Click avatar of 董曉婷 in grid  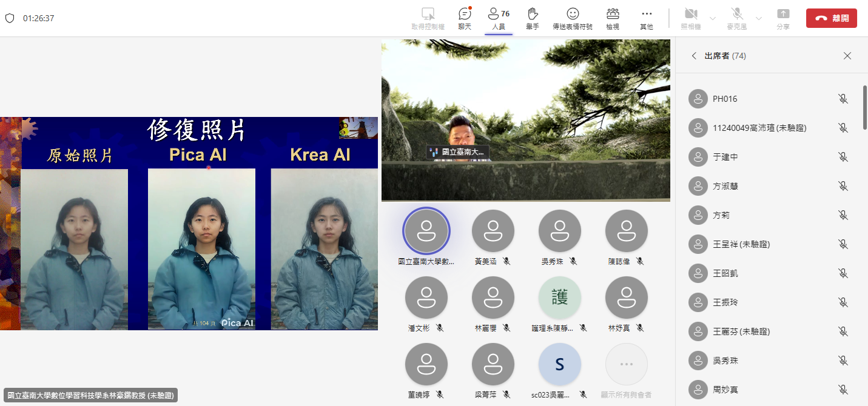coord(426,365)
